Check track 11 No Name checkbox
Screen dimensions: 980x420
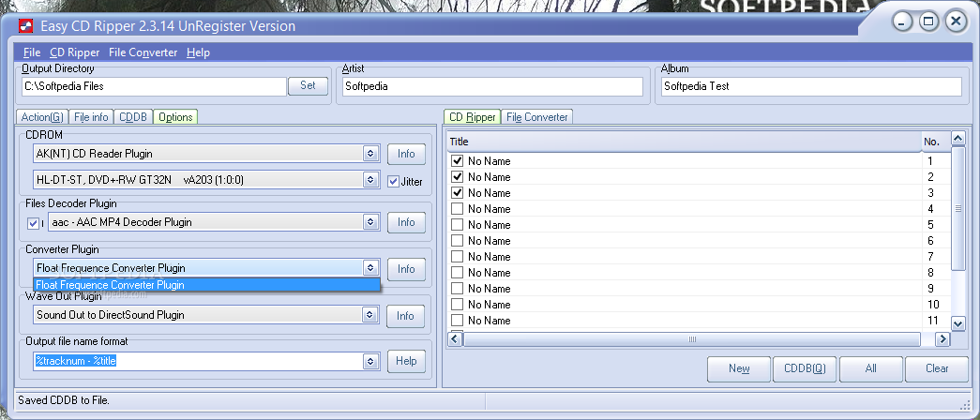[457, 321]
